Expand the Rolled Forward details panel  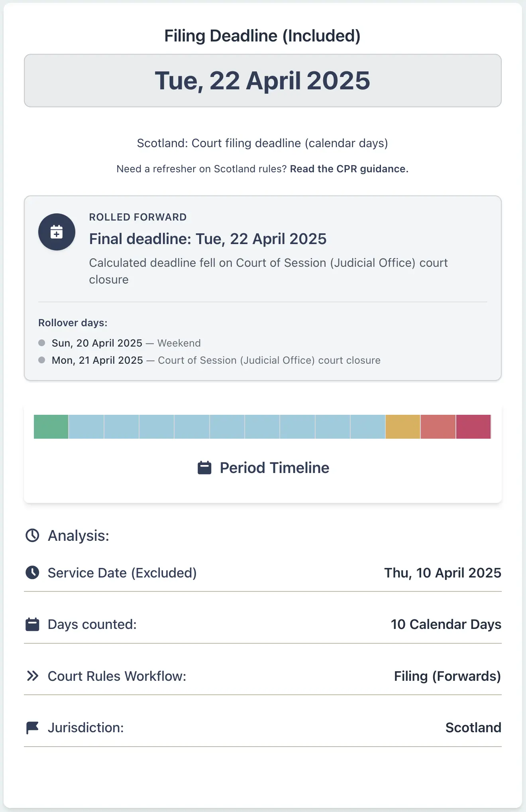click(263, 287)
